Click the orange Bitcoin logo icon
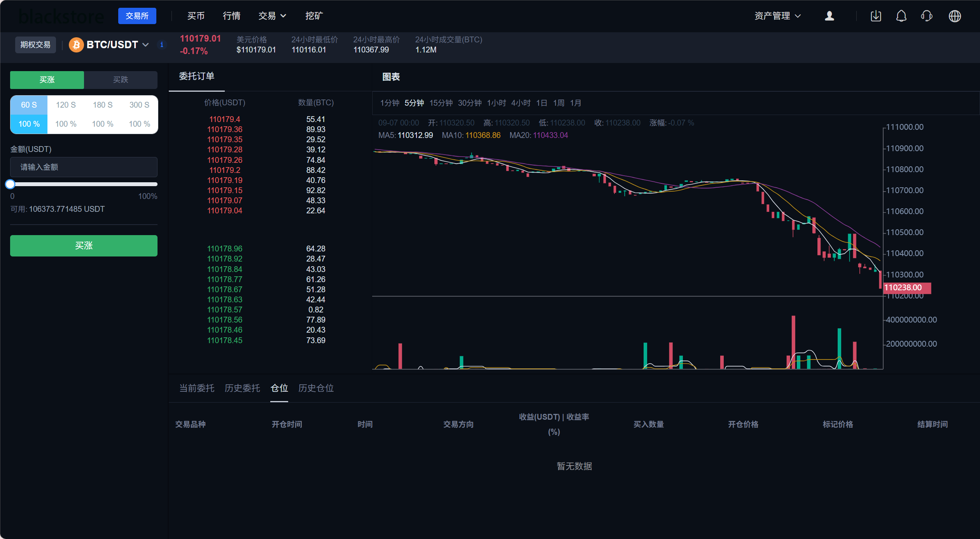 click(x=76, y=45)
